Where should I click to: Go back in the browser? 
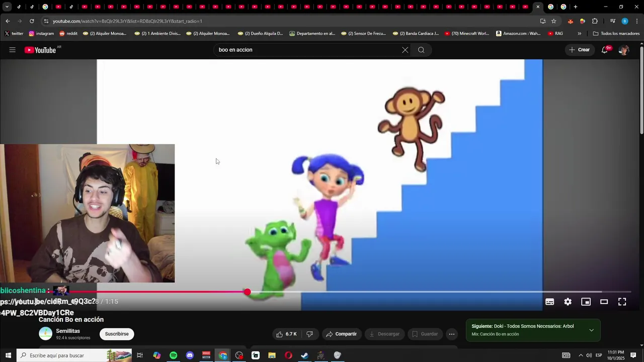pos(8,21)
